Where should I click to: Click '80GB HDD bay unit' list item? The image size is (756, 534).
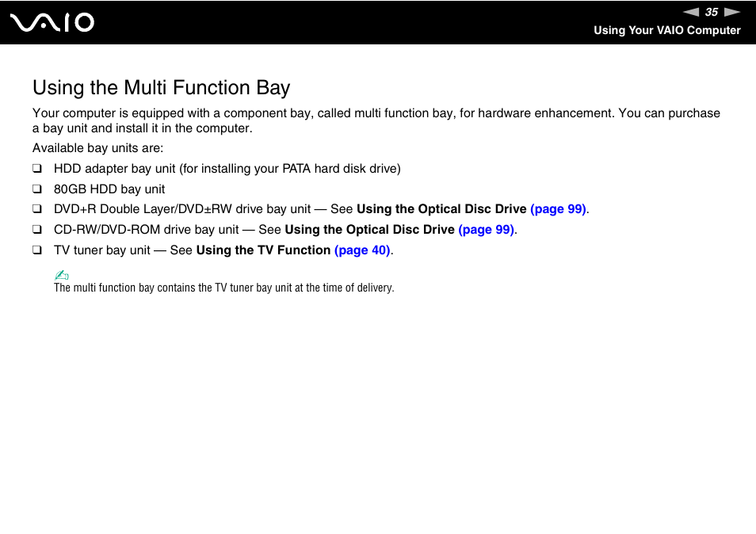pyautogui.click(x=109, y=189)
